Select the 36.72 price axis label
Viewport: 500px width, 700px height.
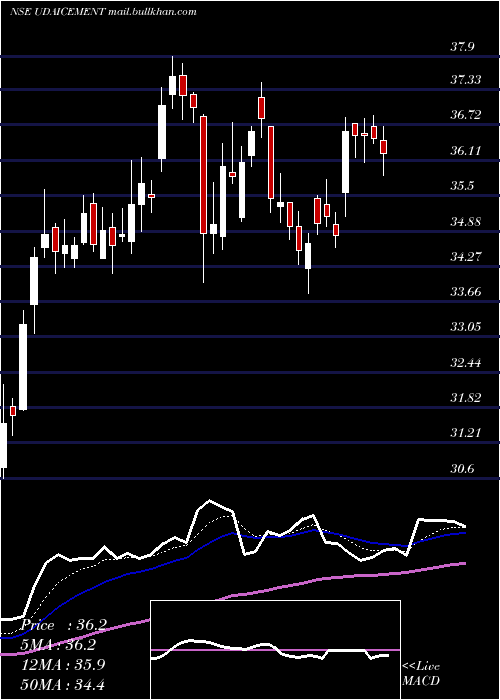pyautogui.click(x=466, y=115)
